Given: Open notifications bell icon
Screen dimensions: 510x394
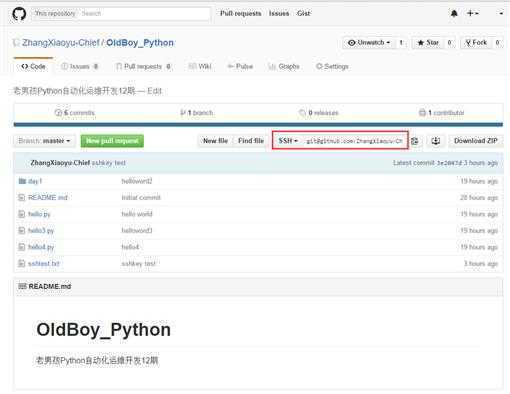Looking at the screenshot, I should coord(454,14).
